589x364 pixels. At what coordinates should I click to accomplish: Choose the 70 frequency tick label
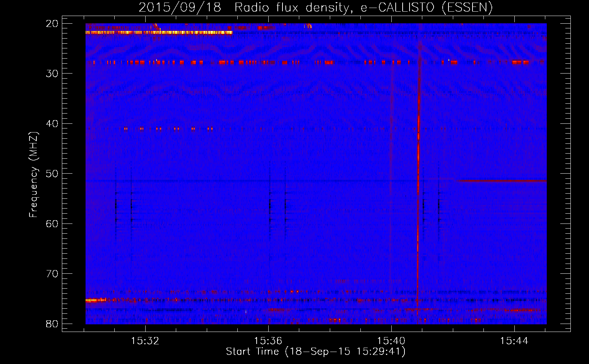coord(52,274)
